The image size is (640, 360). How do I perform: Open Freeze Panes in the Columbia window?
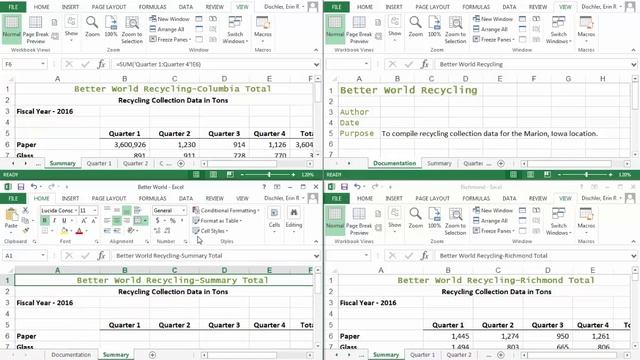(170, 39)
